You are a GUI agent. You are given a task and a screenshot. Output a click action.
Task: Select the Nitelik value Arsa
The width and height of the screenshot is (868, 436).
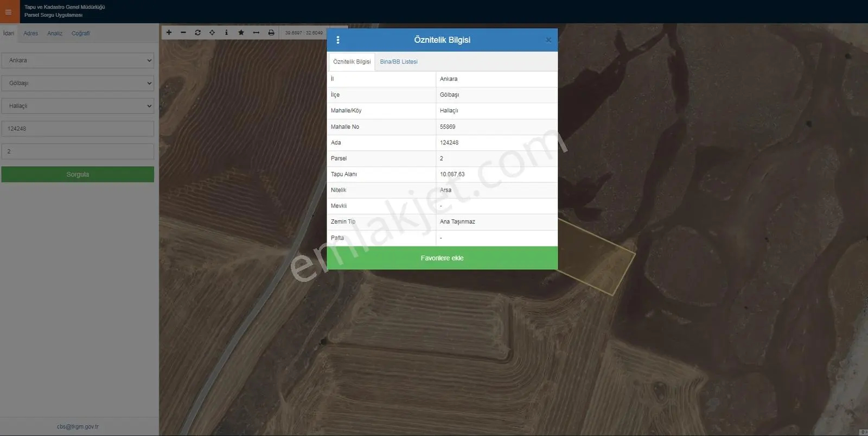[445, 190]
